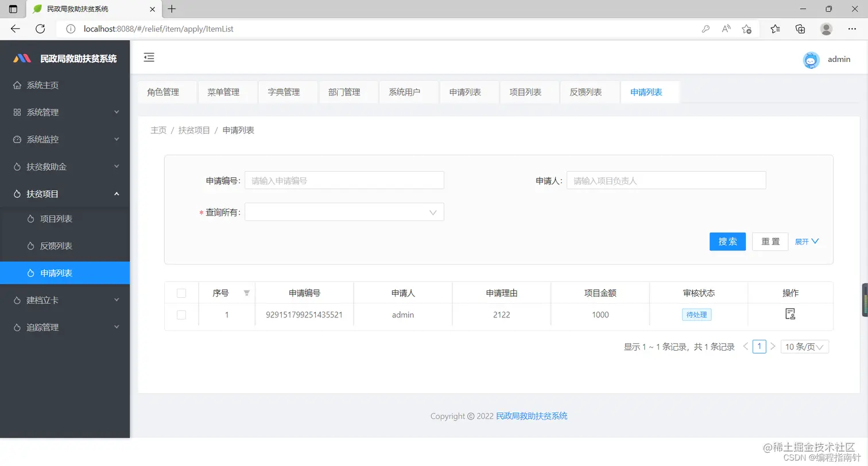Click the admin avatar icon
Image resolution: width=868 pixels, height=466 pixels.
tap(811, 60)
